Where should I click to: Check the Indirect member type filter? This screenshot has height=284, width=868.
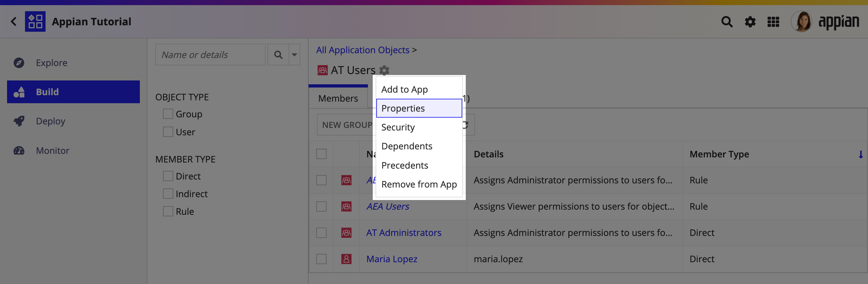[x=168, y=194]
